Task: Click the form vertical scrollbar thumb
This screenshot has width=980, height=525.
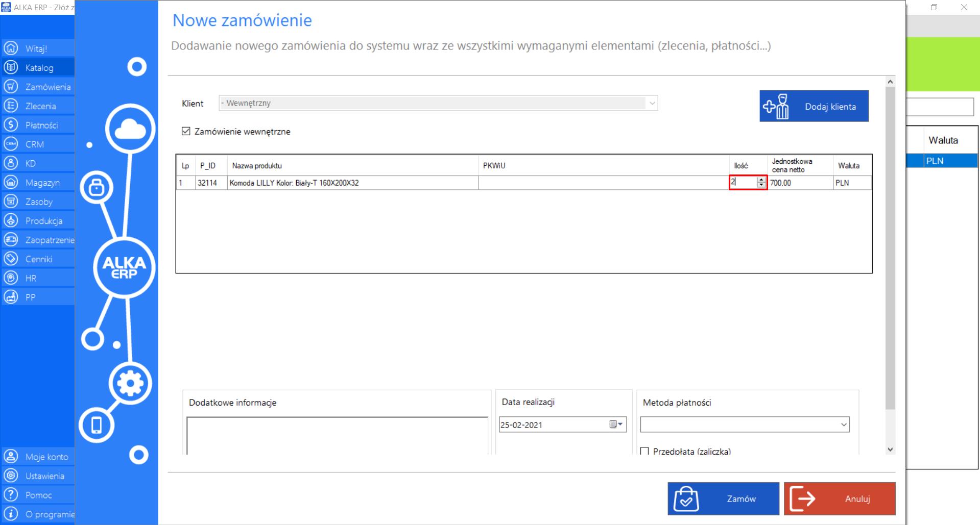Action: (x=890, y=248)
